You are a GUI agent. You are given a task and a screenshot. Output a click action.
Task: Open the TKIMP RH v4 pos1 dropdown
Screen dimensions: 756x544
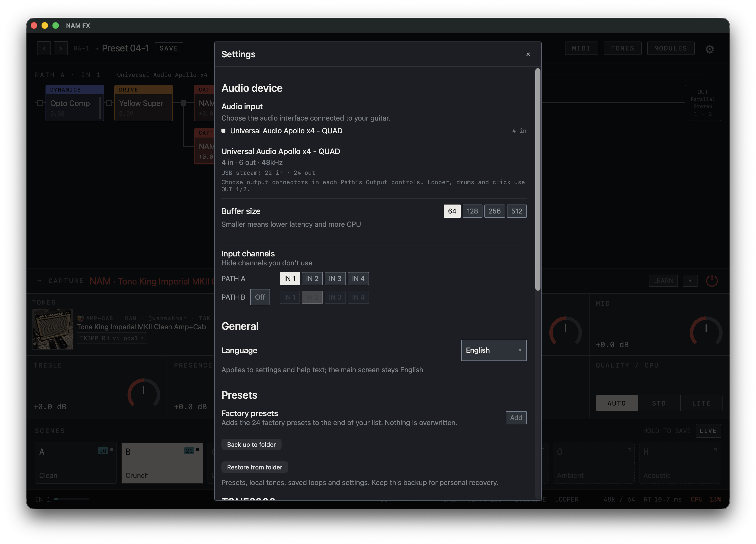point(112,338)
